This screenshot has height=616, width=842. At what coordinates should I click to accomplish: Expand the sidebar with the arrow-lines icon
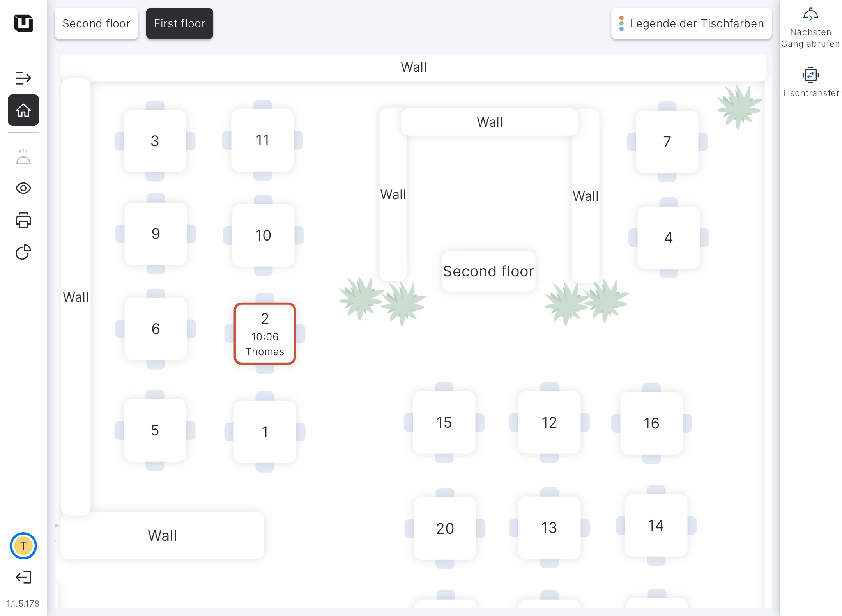coord(23,78)
